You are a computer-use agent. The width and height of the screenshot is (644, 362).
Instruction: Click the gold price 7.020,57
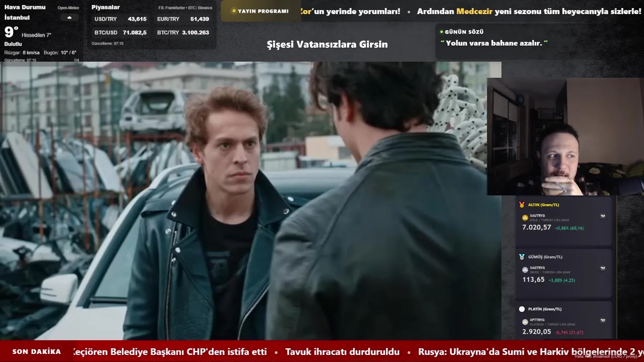point(536,228)
